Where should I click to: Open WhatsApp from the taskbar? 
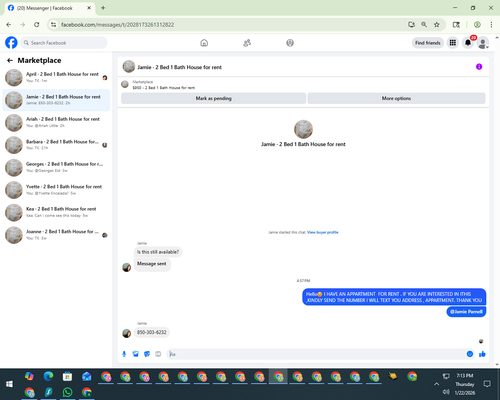(68, 392)
